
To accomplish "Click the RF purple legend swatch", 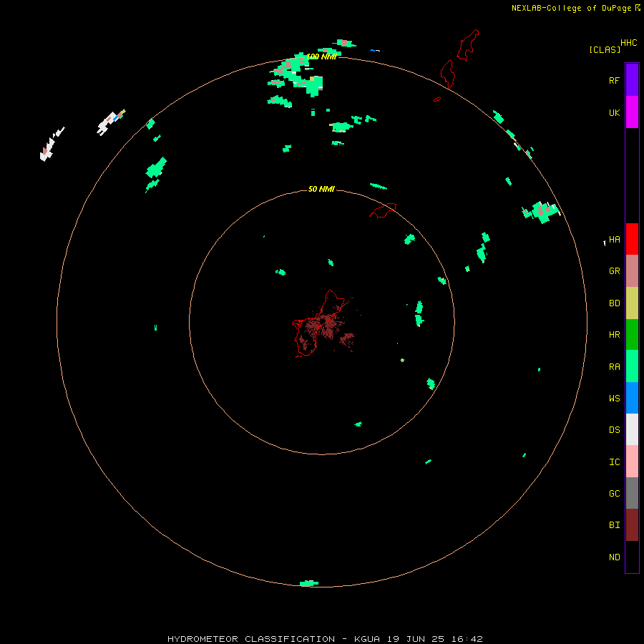I will point(632,80).
